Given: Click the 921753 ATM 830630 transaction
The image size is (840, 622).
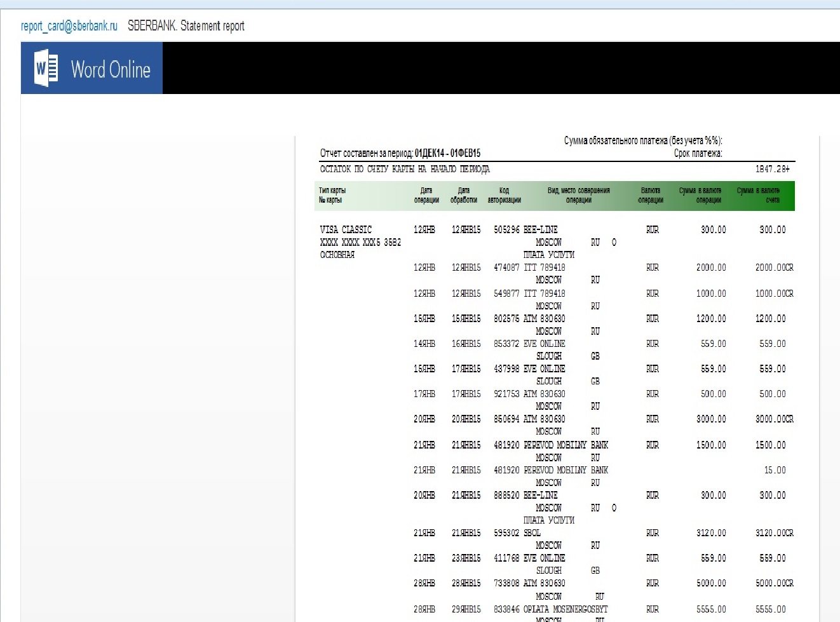Looking at the screenshot, I should [529, 394].
